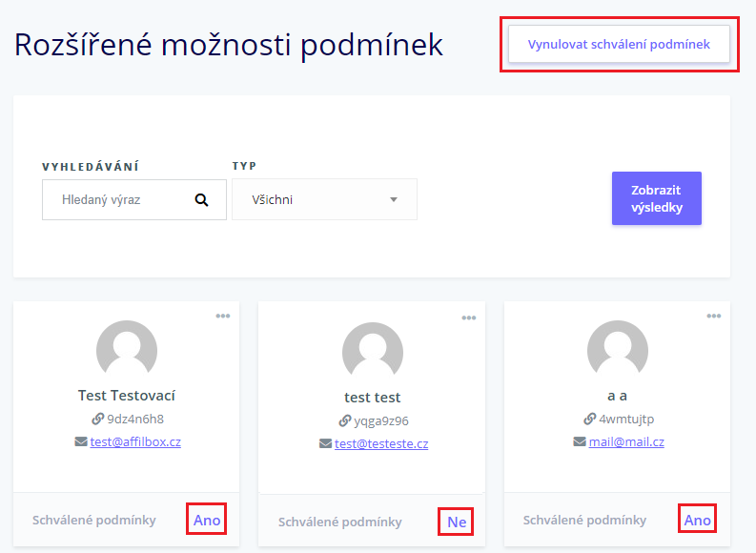The width and height of the screenshot is (756, 553).
Task: Click the Typ dropdown arrow
Action: [x=394, y=199]
